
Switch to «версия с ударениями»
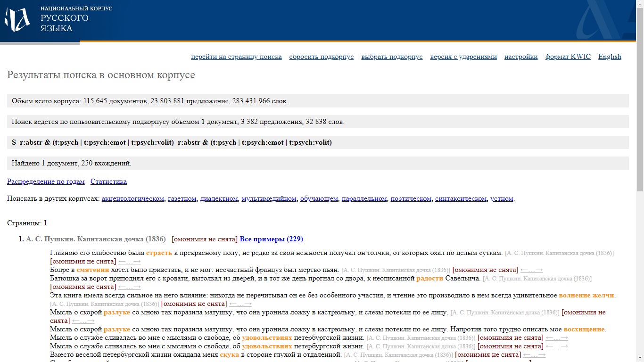463,57
